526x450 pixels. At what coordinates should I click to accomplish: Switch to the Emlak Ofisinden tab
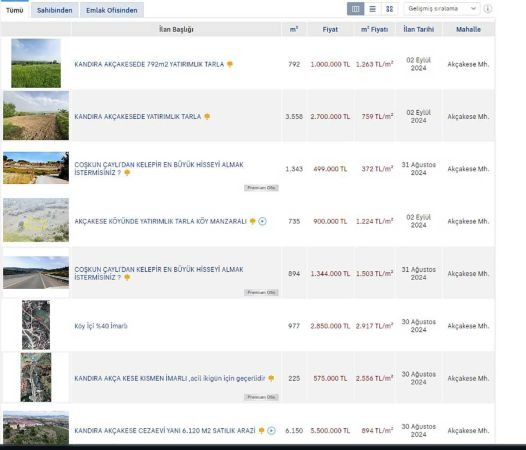112,10
